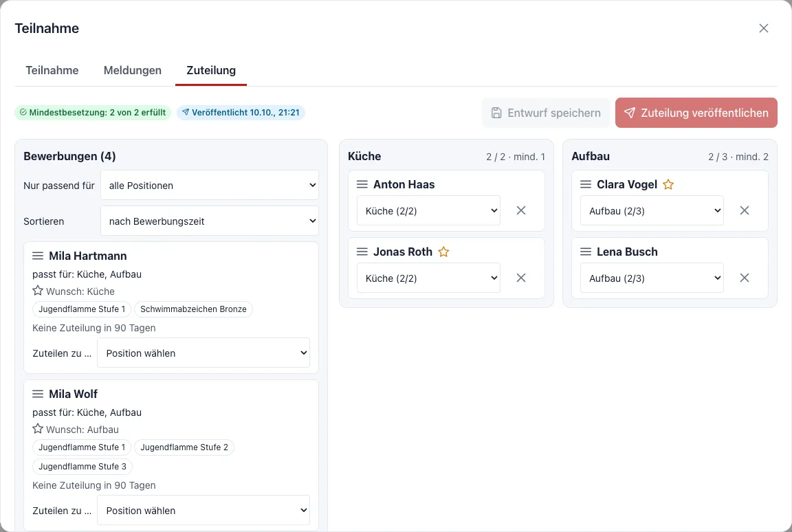Image resolution: width=792 pixels, height=532 pixels.
Task: Click the star icon beside Wunsch: Aufbau
Action: tap(38, 429)
